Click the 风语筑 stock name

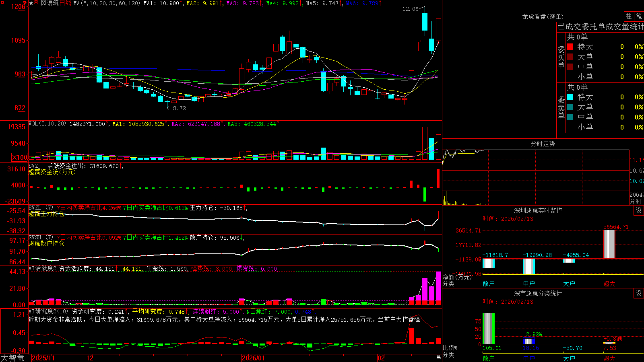50,3
